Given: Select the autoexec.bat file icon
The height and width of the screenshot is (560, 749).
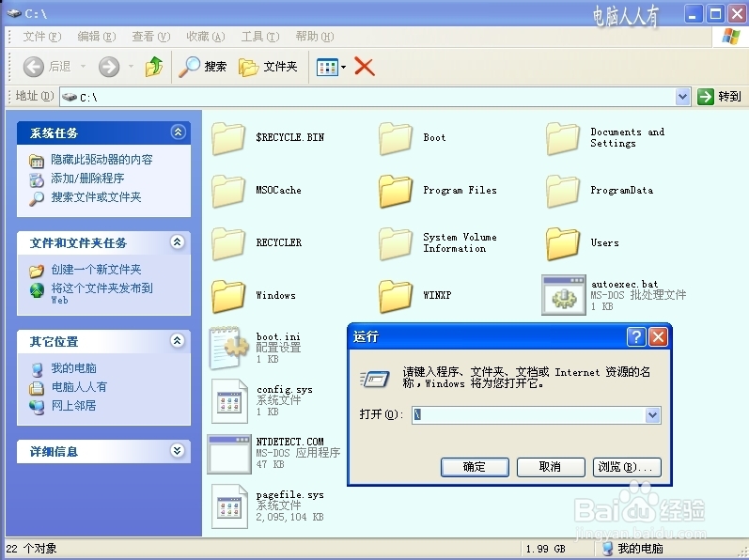Looking at the screenshot, I should (564, 295).
